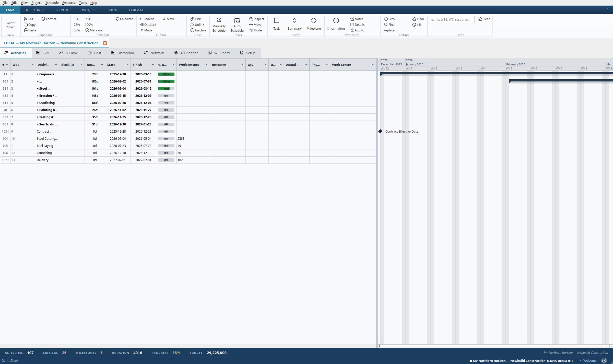This screenshot has height=364, width=613.
Task: Click the Contract Effective Date milestone marker
Action: click(x=380, y=131)
